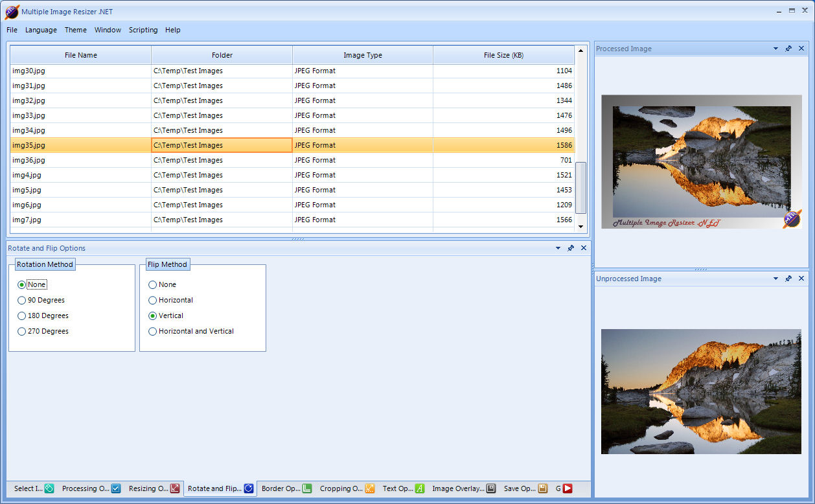815x504 pixels.
Task: Open the Theme menu
Action: click(75, 30)
